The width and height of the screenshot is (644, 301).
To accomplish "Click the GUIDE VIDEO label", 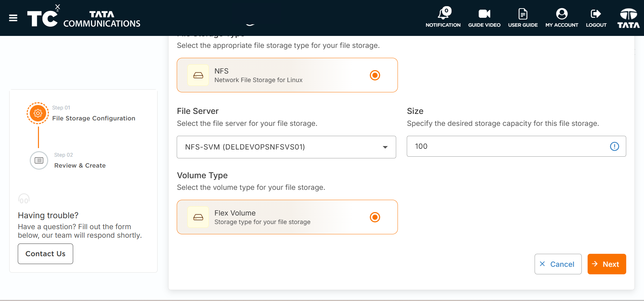I will [x=484, y=25].
